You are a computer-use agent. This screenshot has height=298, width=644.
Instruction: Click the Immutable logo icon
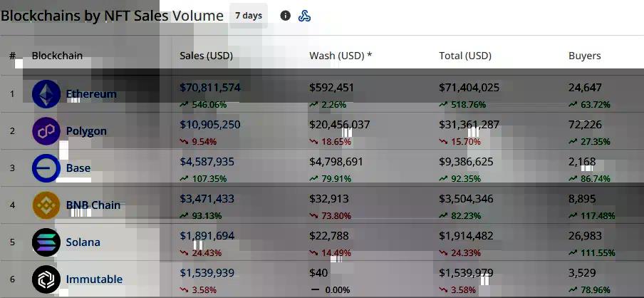(x=46, y=279)
